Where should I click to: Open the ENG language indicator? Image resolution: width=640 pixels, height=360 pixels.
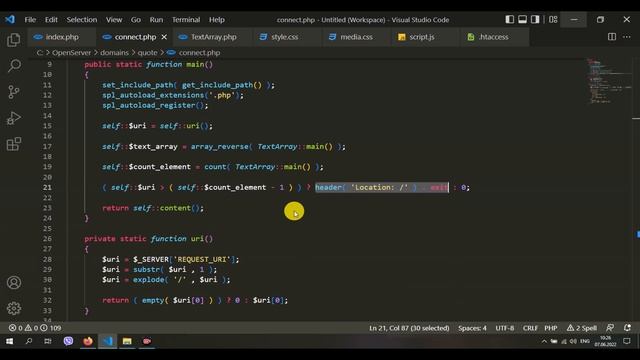click(x=585, y=341)
